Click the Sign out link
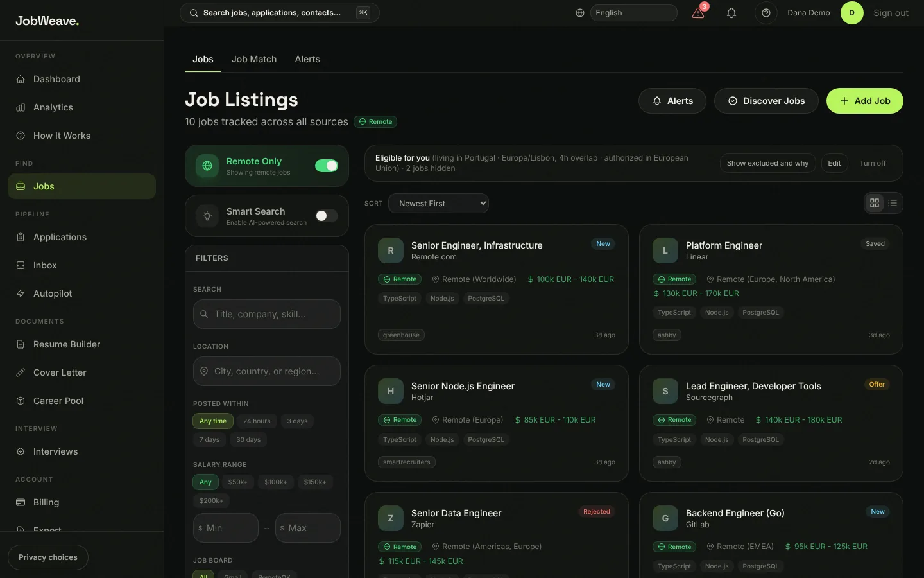 (891, 13)
